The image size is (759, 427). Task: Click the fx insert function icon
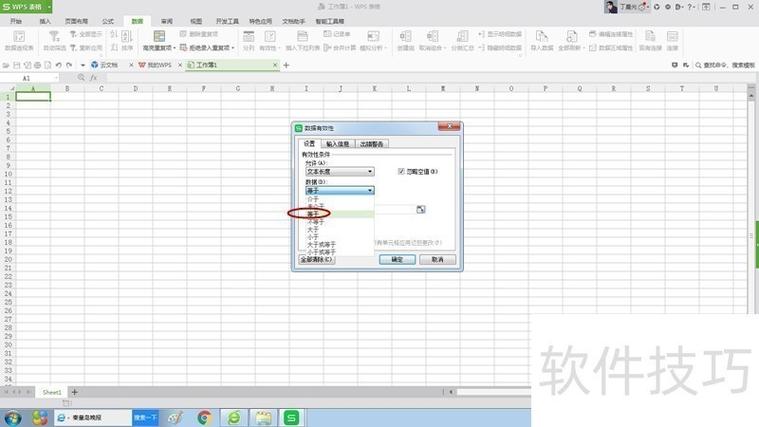[93, 77]
